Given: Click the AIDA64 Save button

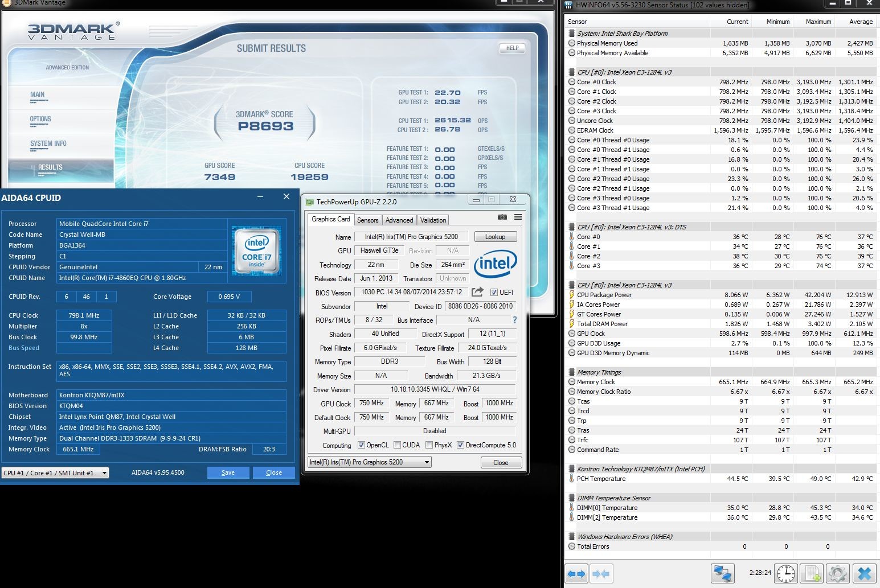Looking at the screenshot, I should pyautogui.click(x=228, y=472).
